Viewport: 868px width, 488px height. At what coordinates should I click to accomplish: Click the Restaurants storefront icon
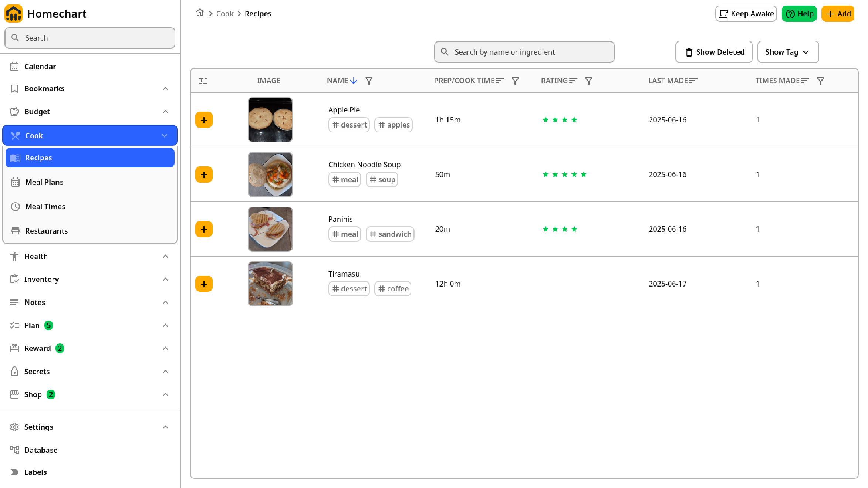(x=15, y=231)
